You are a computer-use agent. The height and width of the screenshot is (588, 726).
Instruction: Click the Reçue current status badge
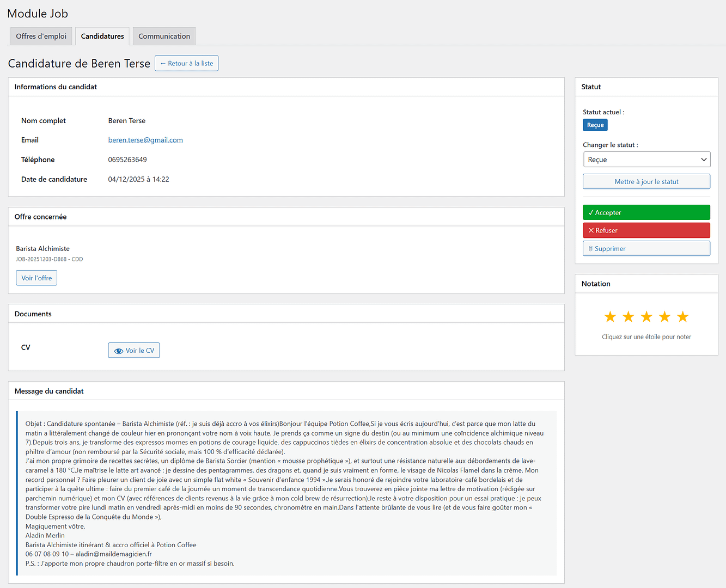pyautogui.click(x=595, y=125)
